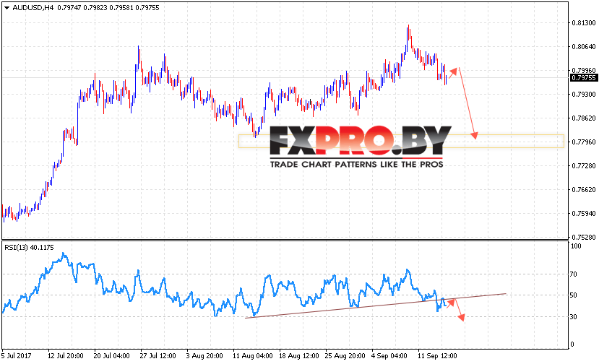This screenshot has height=364, width=599.
Task: Select the AUDUSD,H4 symbol title text
Action: pyautogui.click(x=33, y=8)
